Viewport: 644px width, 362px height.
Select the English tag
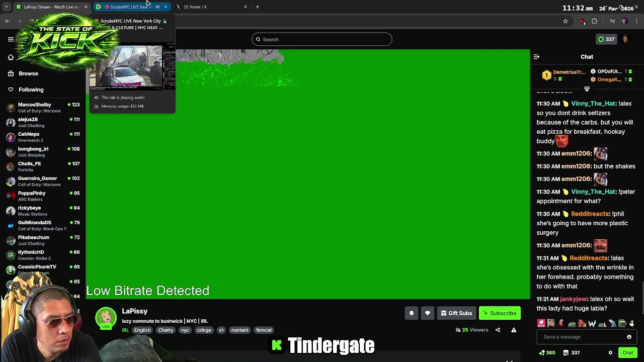142,330
